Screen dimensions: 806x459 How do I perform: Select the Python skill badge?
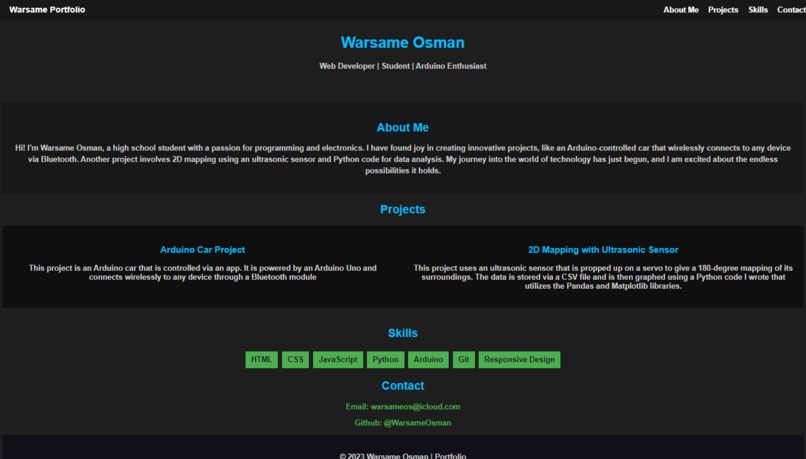(386, 359)
